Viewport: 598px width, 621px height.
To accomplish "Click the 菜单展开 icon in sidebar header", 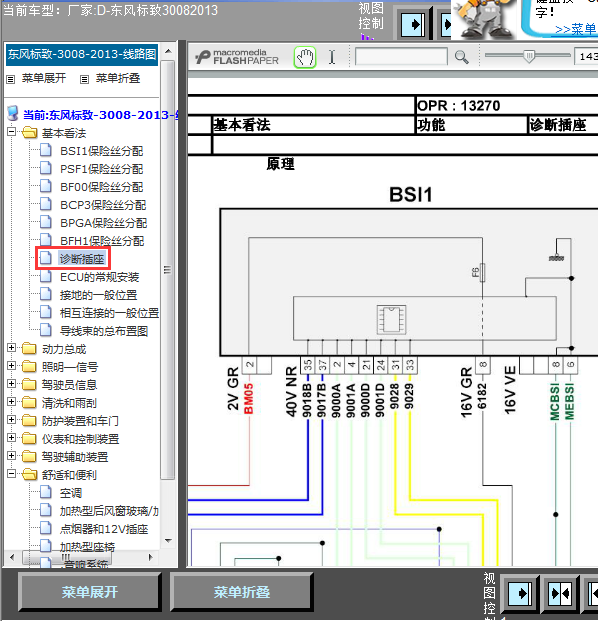I will 11,80.
